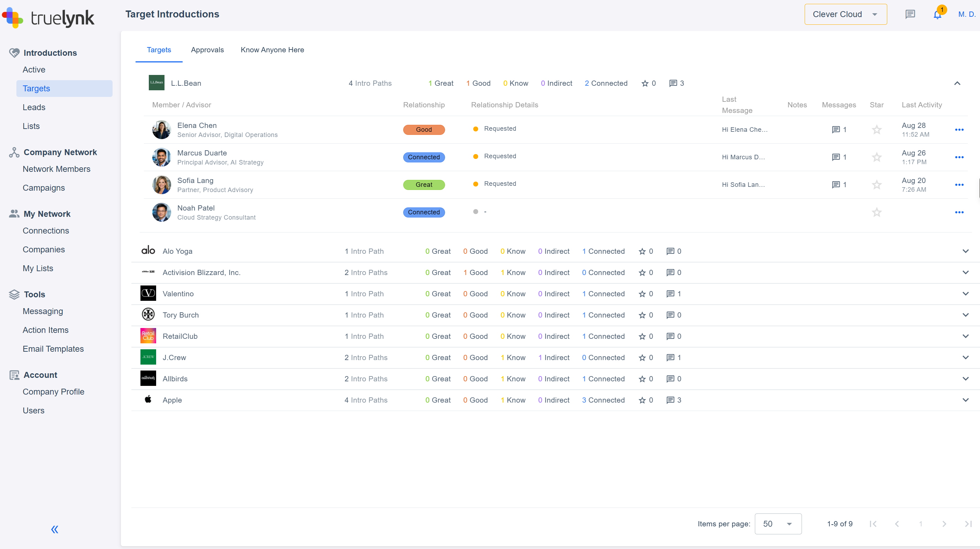
Task: Star Elena Chen's intro path
Action: tap(876, 130)
